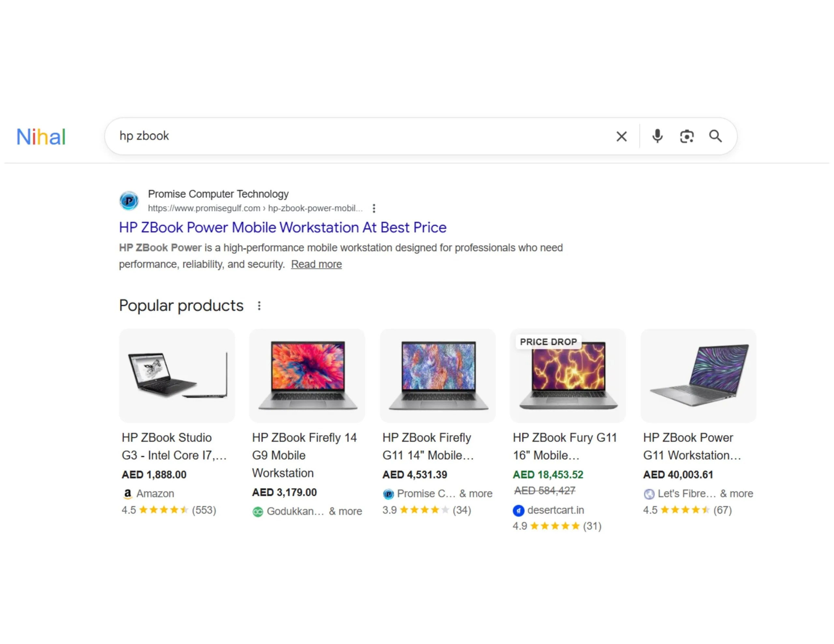834x644 pixels.
Task: Select HP ZBook Firefly 14 G9 image
Action: (307, 376)
